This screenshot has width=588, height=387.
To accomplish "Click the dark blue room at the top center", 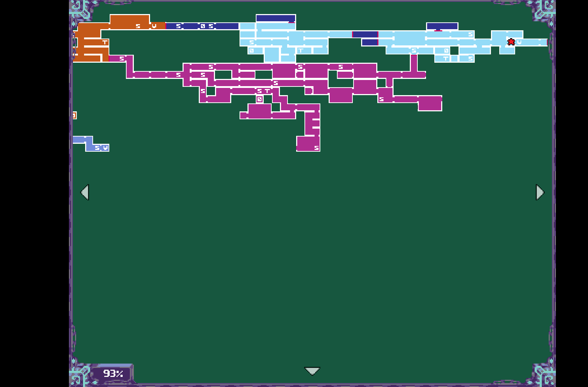I will pos(276,18).
